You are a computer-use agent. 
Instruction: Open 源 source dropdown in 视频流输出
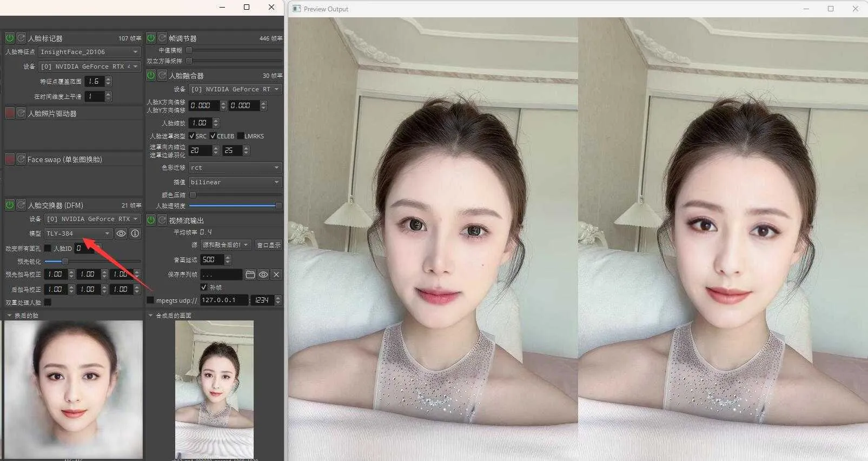[226, 245]
